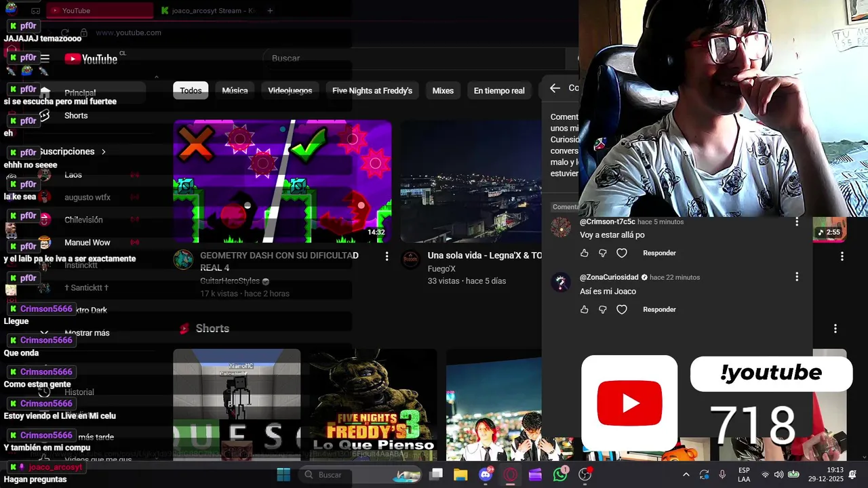The height and width of the screenshot is (488, 868).
Task: Heart the comment 'Así es mi Joaco'
Action: point(622,309)
